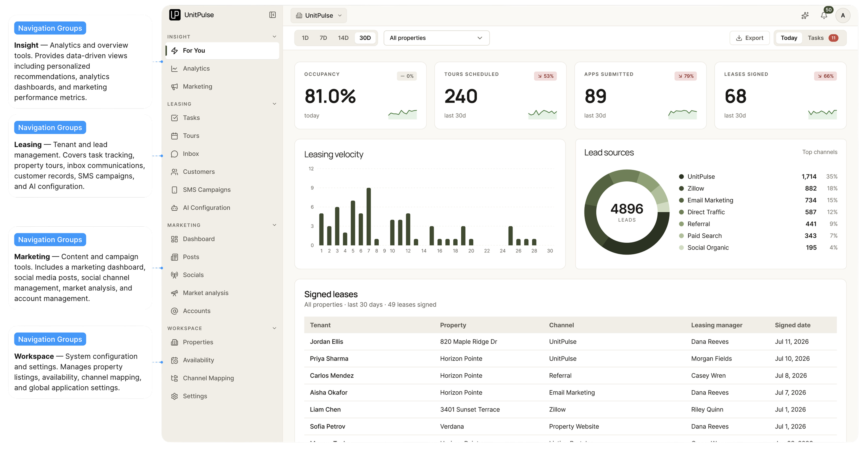
Task: Open the Analytics chart icon
Action: click(x=174, y=69)
